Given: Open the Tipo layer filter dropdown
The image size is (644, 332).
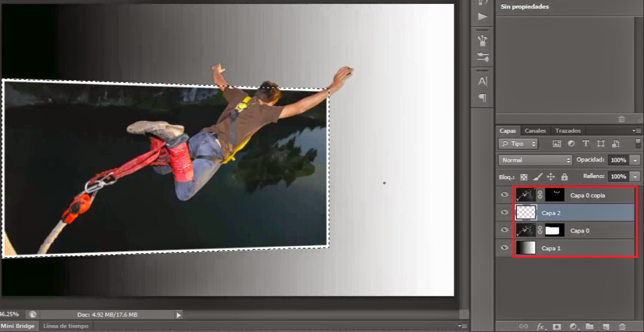Looking at the screenshot, I should click(x=518, y=143).
